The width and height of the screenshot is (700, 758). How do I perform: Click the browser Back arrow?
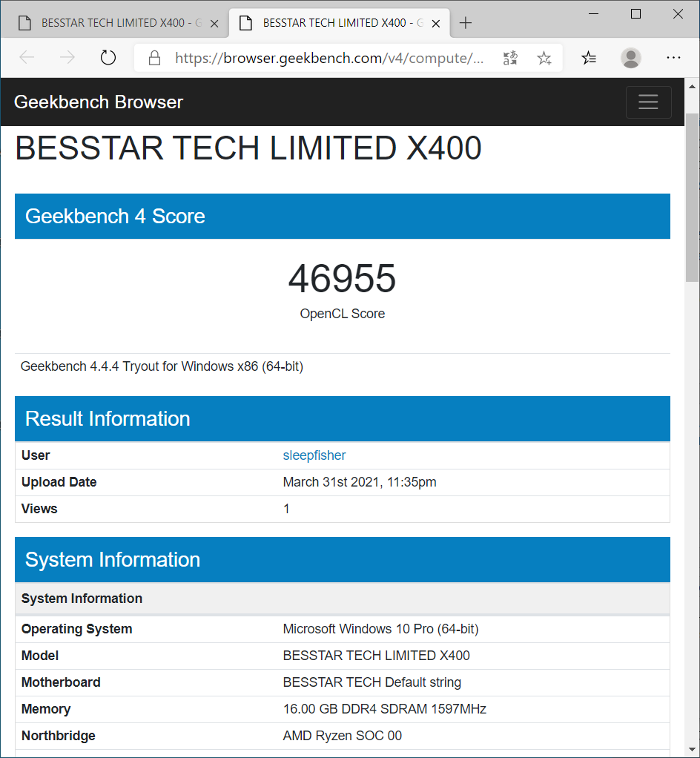click(27, 58)
